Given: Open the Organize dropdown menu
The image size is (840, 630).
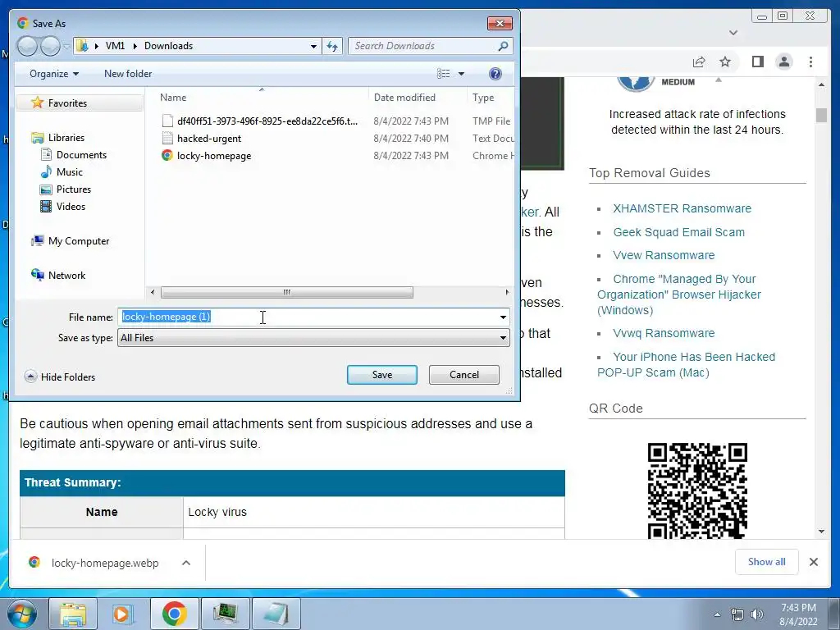Looking at the screenshot, I should (x=54, y=74).
